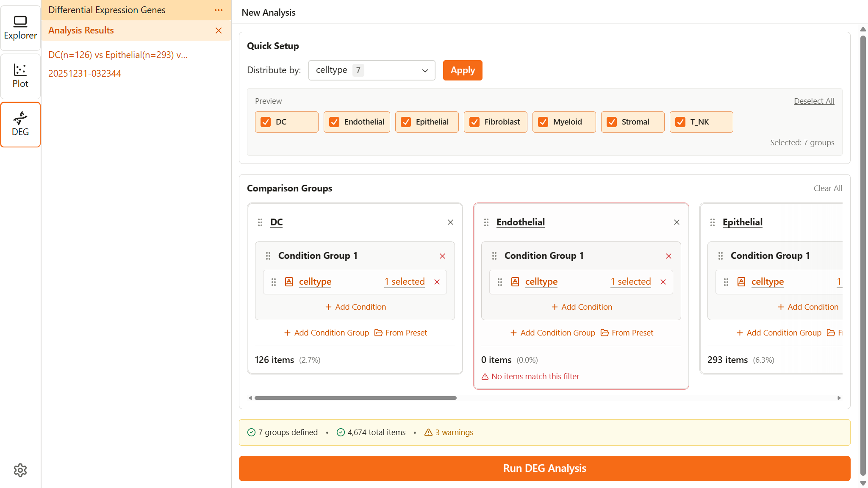The height and width of the screenshot is (488, 868).
Task: Click the Deselect All link
Action: click(x=814, y=101)
